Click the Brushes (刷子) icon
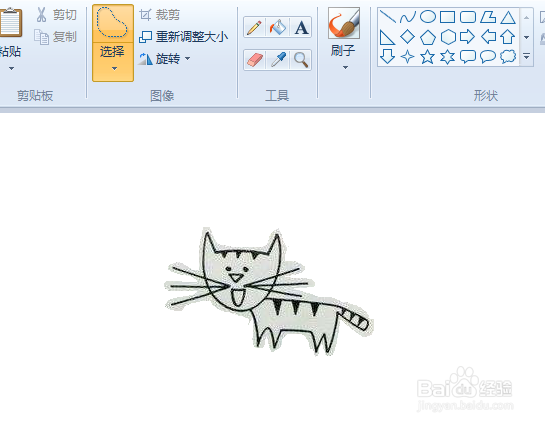This screenshot has height=425, width=545. click(x=344, y=23)
